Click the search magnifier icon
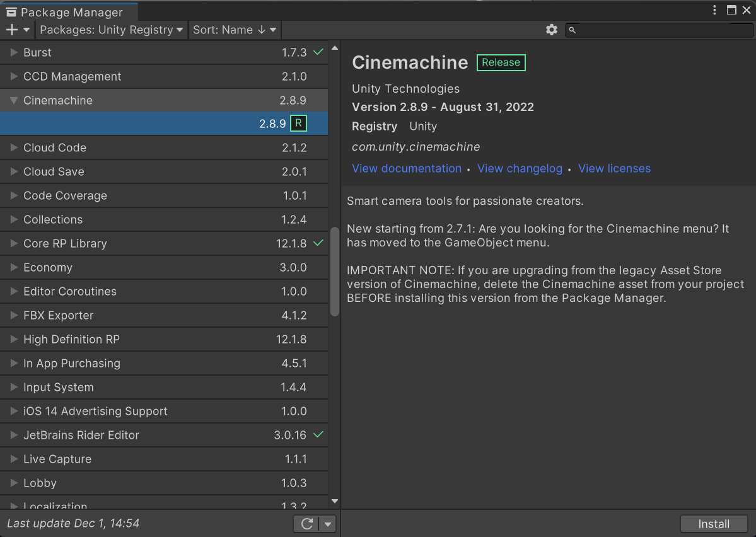The height and width of the screenshot is (537, 756). pyautogui.click(x=573, y=30)
